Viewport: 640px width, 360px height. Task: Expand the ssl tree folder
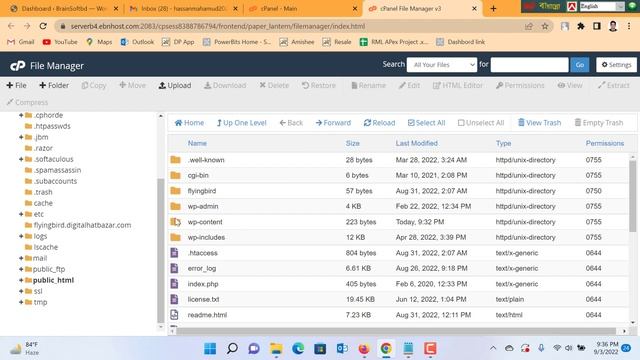coord(21,291)
